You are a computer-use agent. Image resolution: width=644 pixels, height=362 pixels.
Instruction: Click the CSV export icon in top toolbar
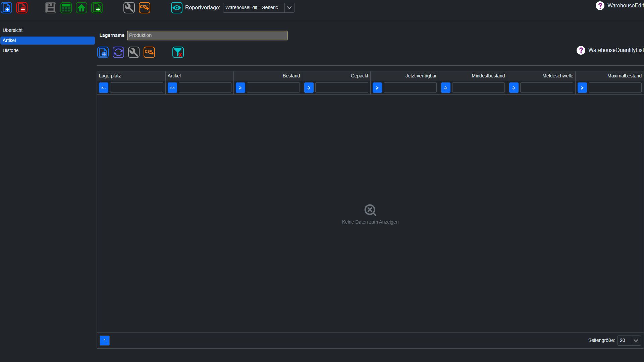coord(145,7)
